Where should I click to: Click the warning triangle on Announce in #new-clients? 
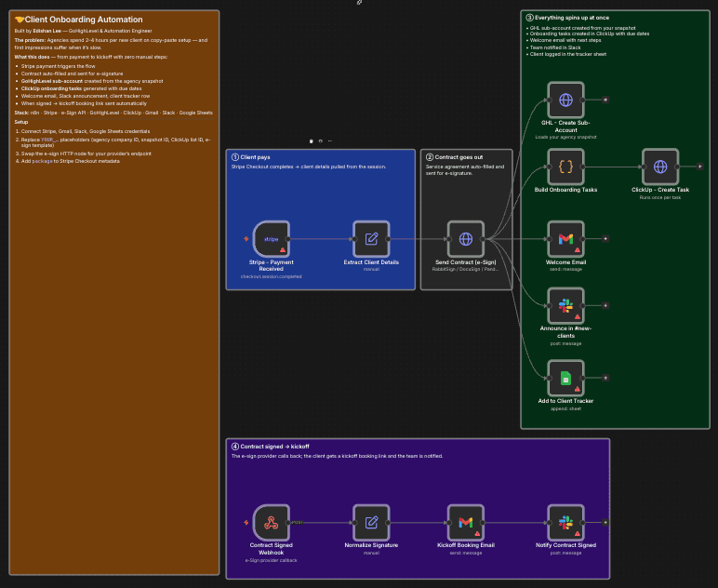click(578, 317)
